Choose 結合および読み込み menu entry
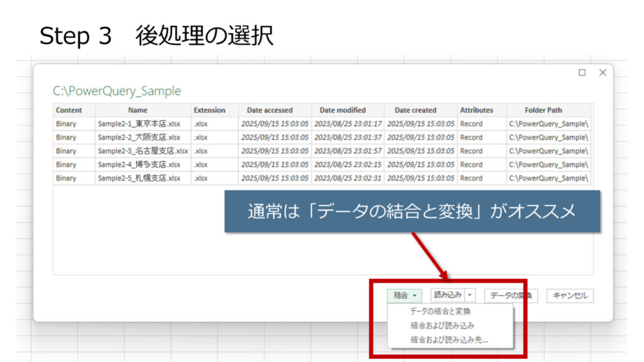 [x=442, y=326]
